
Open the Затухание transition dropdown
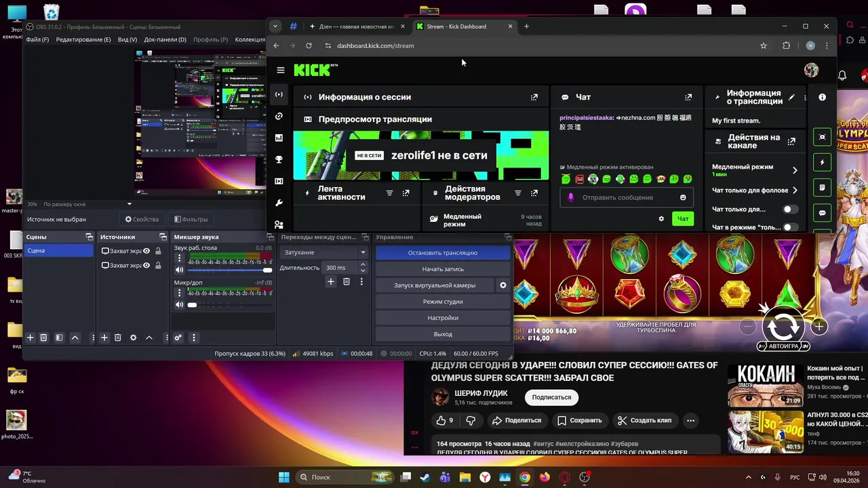tap(323, 252)
